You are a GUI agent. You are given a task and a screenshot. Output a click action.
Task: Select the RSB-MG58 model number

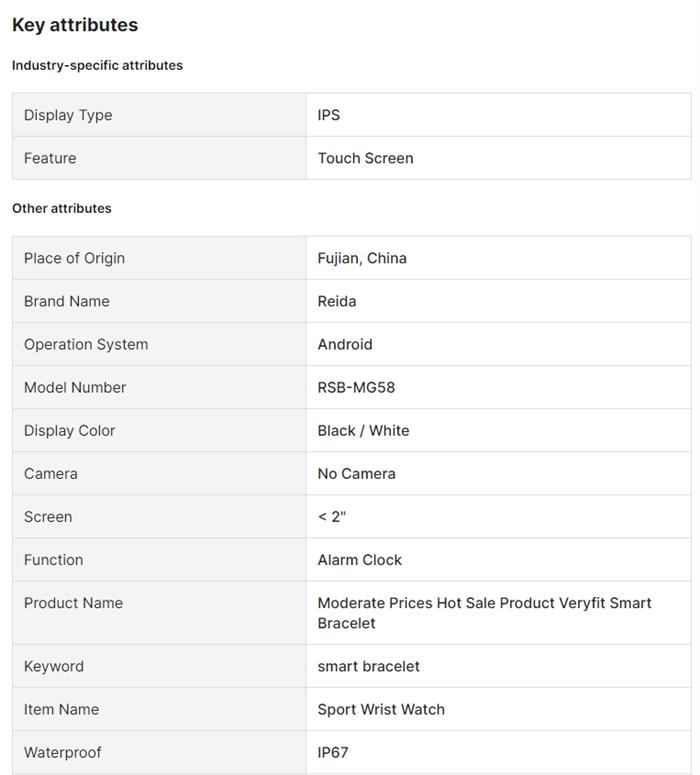click(356, 387)
